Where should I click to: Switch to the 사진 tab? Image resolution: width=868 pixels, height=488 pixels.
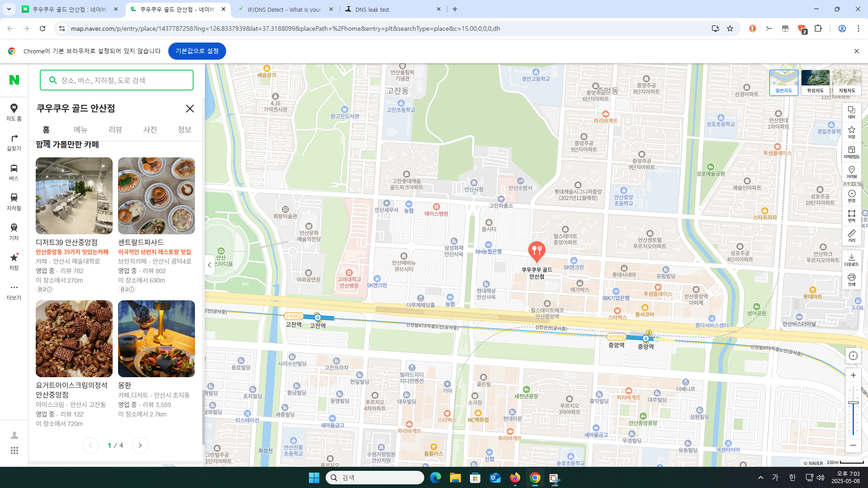click(150, 130)
